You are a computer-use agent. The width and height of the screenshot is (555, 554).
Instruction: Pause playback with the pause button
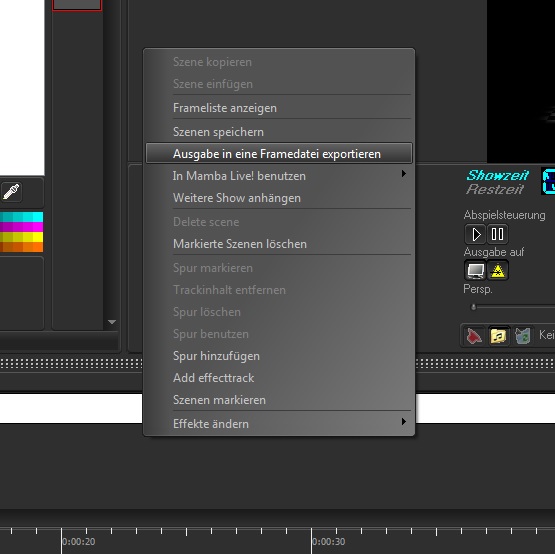pyautogui.click(x=497, y=234)
